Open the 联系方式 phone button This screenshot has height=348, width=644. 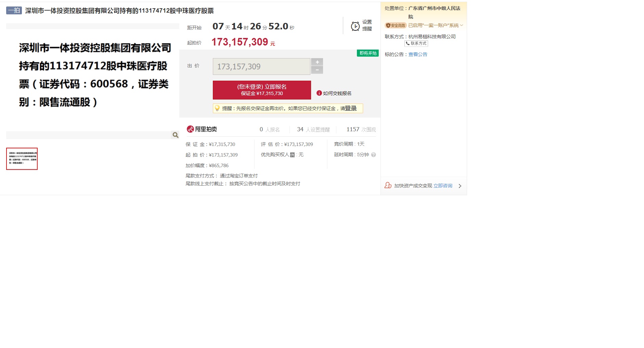(x=416, y=43)
